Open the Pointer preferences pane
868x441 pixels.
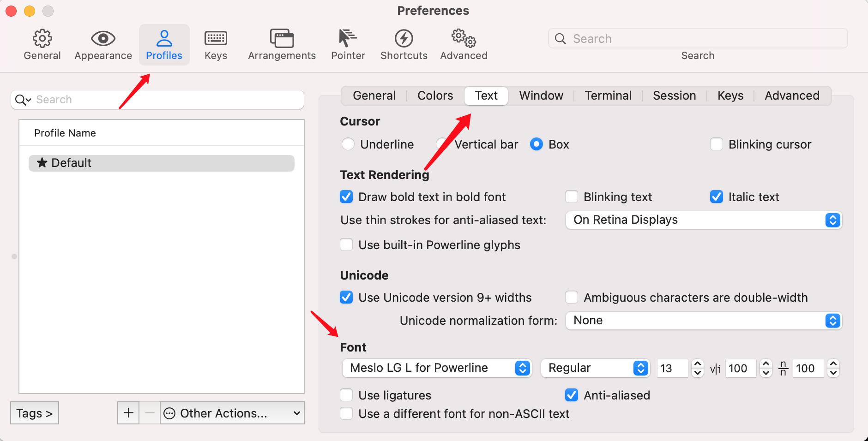tap(348, 45)
